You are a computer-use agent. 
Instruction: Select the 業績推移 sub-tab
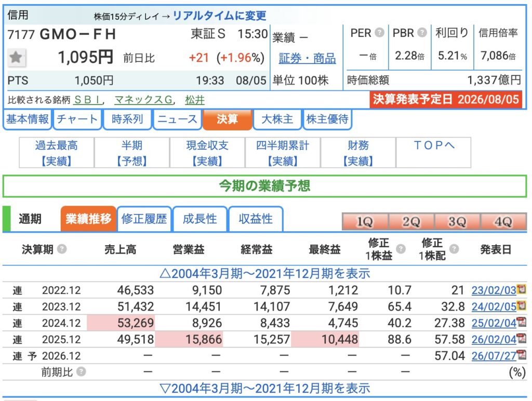(88, 219)
